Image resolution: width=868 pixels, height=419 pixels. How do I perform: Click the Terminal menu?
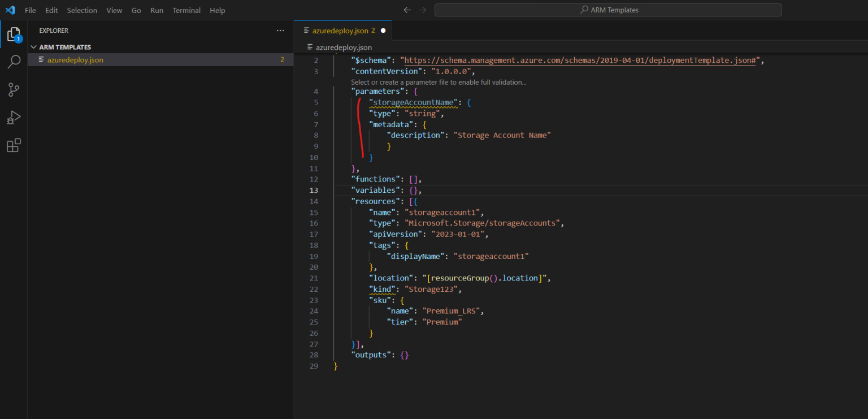[186, 10]
